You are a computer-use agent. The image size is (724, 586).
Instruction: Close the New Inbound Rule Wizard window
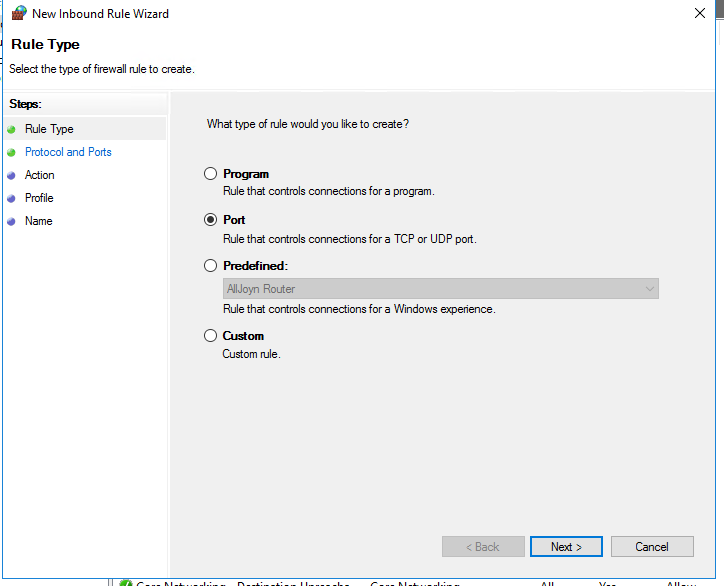pos(700,13)
